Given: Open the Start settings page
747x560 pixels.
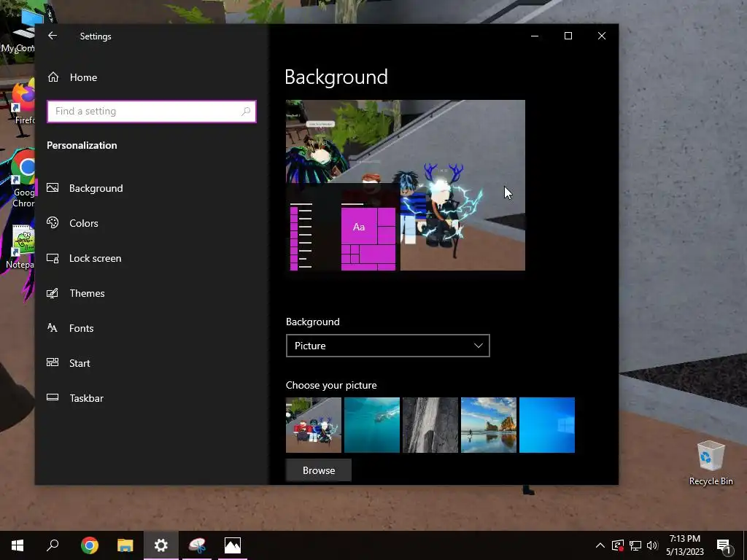Looking at the screenshot, I should click(152, 363).
